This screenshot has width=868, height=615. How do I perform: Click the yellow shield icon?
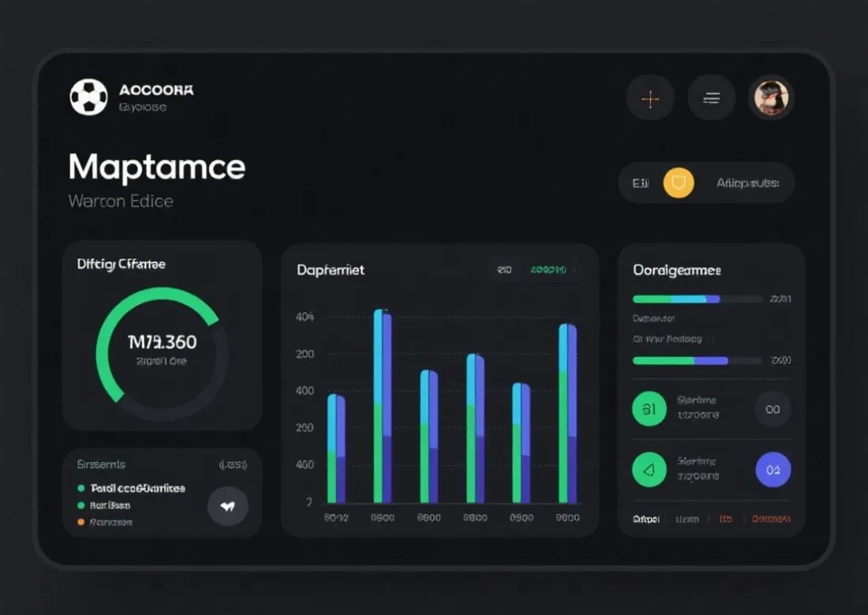click(x=679, y=183)
